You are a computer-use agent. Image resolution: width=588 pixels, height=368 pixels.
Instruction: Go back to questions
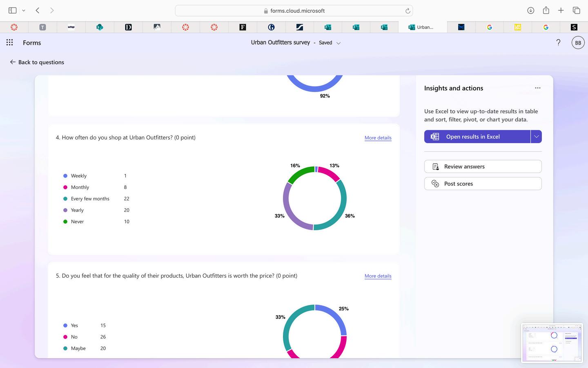[x=37, y=62]
